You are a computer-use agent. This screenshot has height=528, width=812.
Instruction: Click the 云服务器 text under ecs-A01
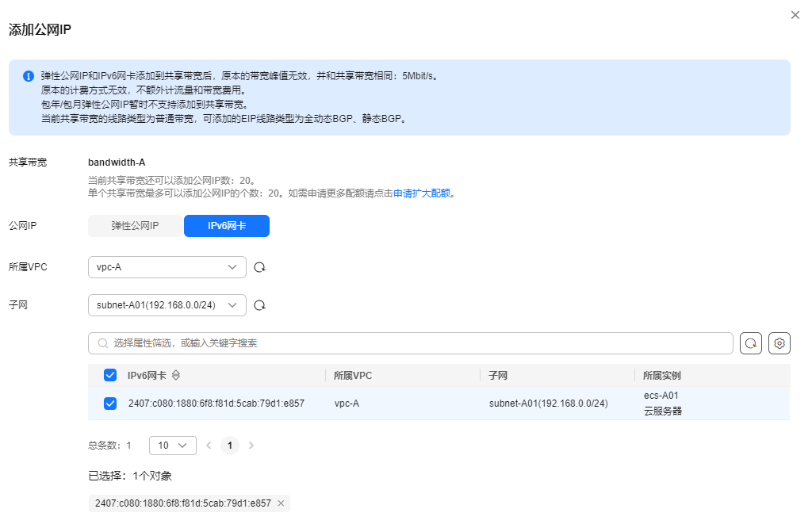[x=663, y=411]
